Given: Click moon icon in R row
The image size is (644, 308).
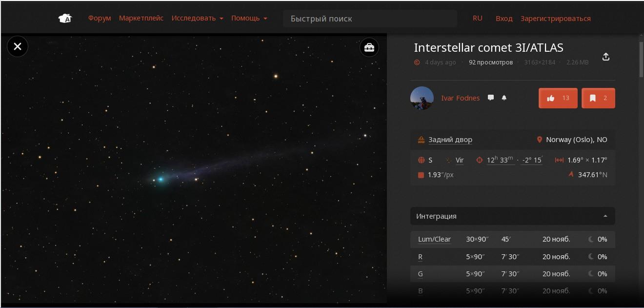Looking at the screenshot, I should click(x=591, y=257).
